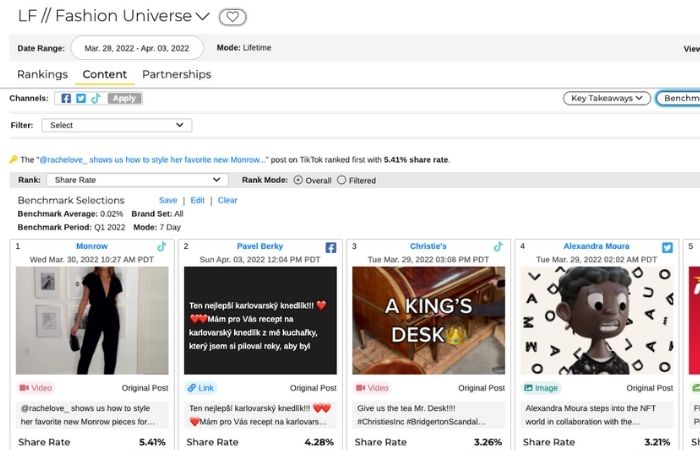The width and height of the screenshot is (700, 450).
Task: Expand the Key Takeaways menu
Action: click(x=607, y=98)
